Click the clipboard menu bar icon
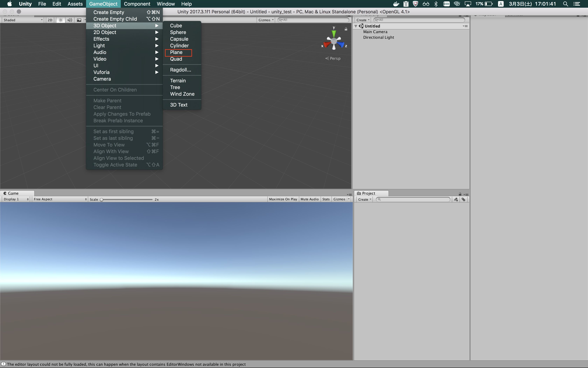This screenshot has width=588, height=368. pyautogui.click(x=406, y=4)
